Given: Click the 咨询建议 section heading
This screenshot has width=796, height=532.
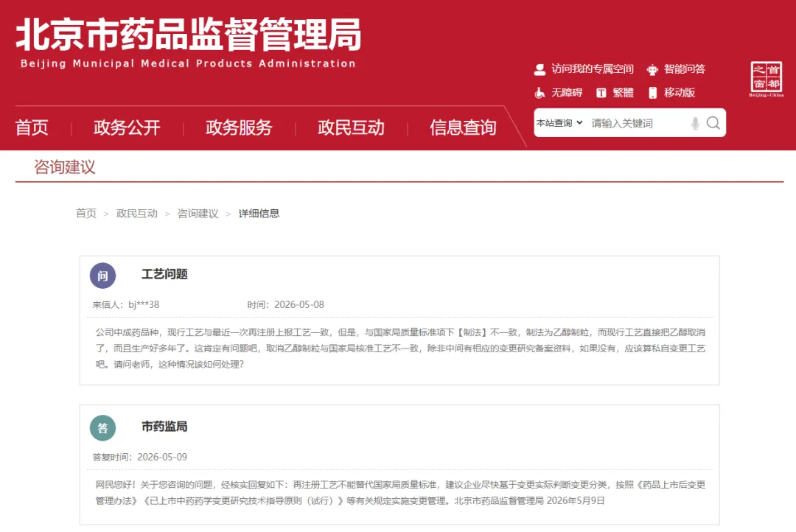Looking at the screenshot, I should point(64,167).
